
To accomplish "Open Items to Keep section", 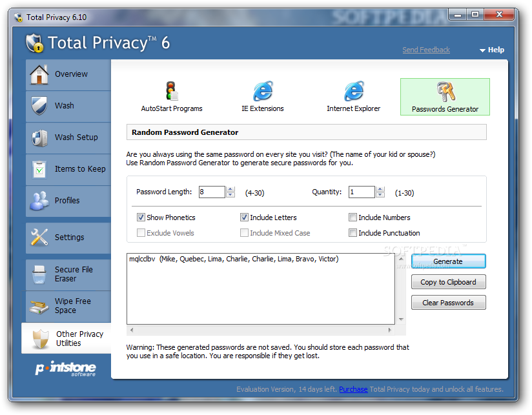I will click(68, 170).
